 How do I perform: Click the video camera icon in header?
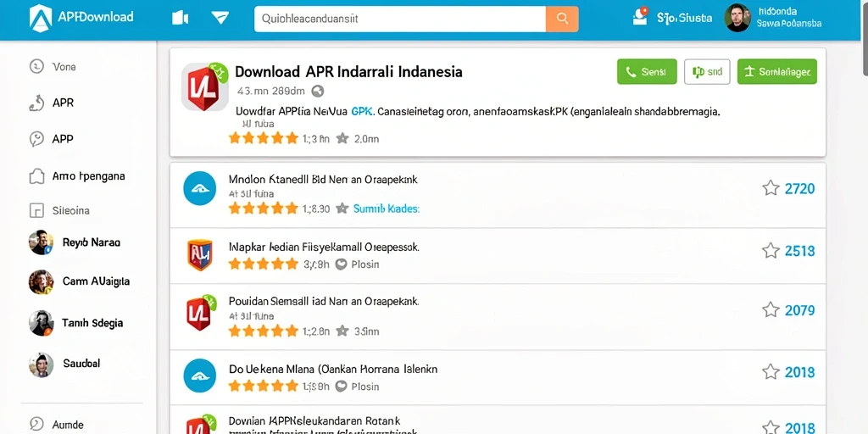181,18
